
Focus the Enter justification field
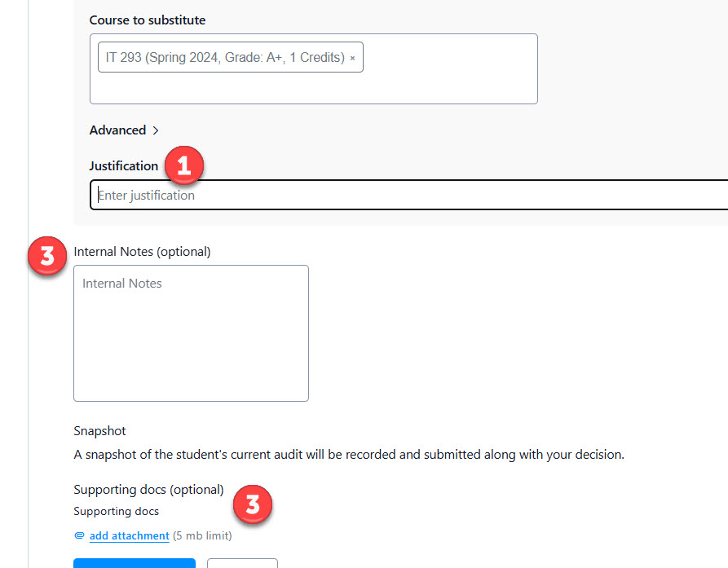click(x=408, y=196)
